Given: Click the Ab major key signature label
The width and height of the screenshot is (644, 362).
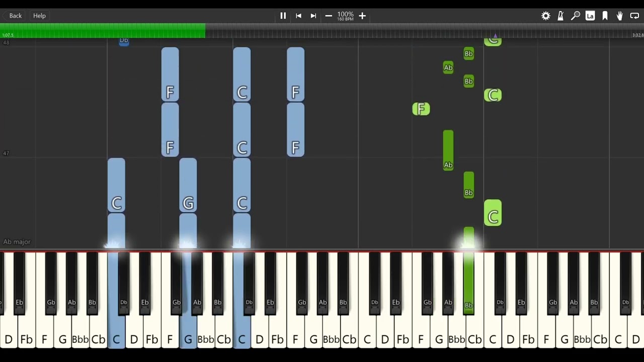Looking at the screenshot, I should (x=17, y=242).
